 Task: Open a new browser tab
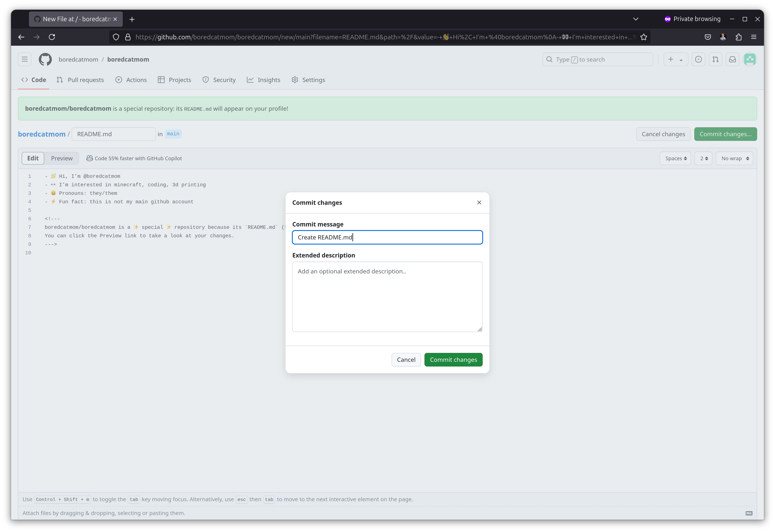[x=132, y=19]
